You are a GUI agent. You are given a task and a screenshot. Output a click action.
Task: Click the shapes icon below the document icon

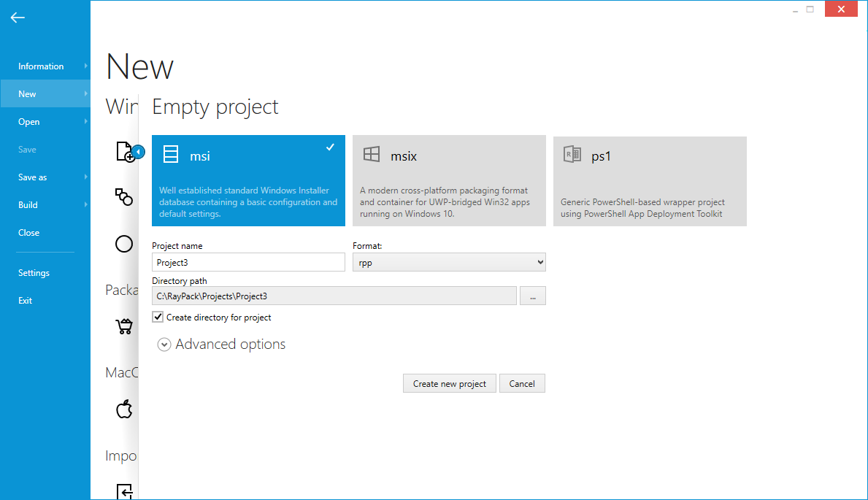tap(124, 196)
